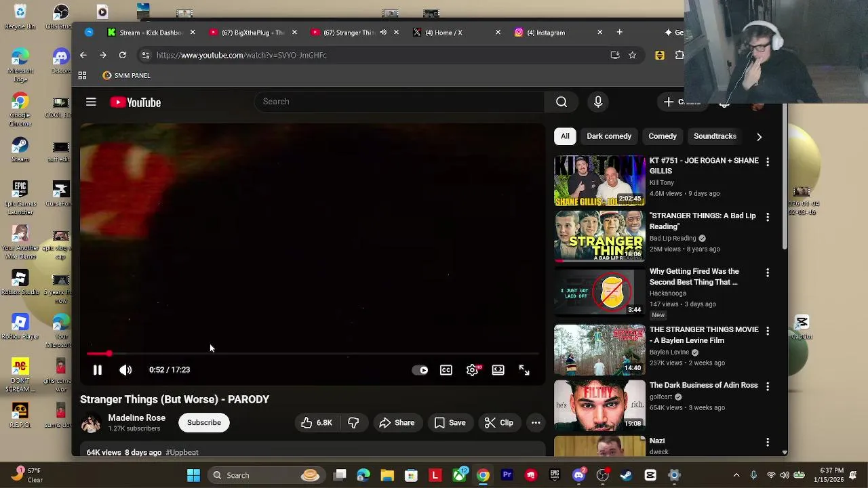
Task: Open options for Dark Business of Adin Ross
Action: (x=768, y=386)
